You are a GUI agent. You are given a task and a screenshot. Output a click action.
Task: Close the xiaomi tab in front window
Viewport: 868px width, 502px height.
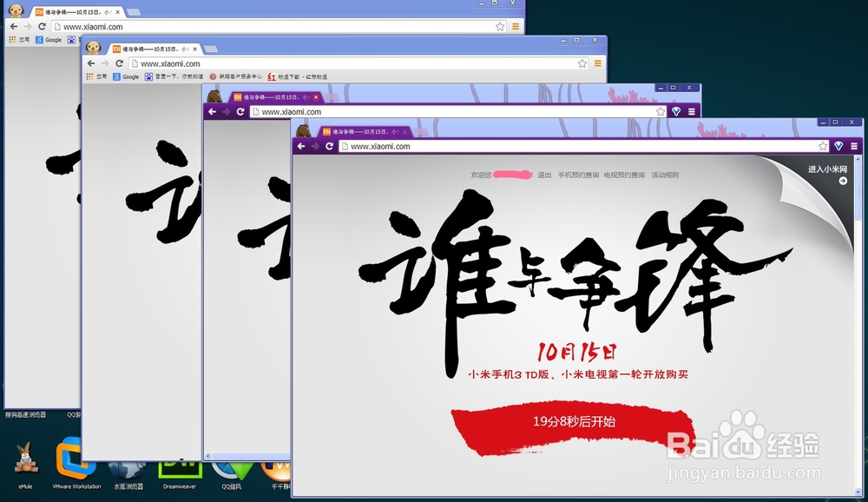pos(404,132)
